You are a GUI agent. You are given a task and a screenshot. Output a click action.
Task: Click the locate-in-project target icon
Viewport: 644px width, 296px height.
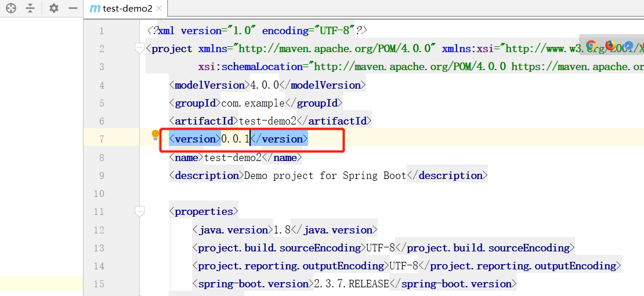11,8
